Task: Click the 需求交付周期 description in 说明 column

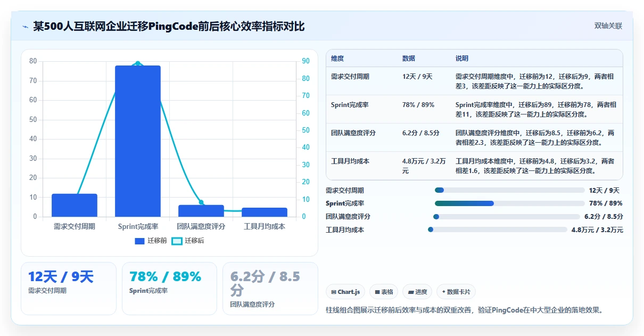Action: pyautogui.click(x=536, y=81)
